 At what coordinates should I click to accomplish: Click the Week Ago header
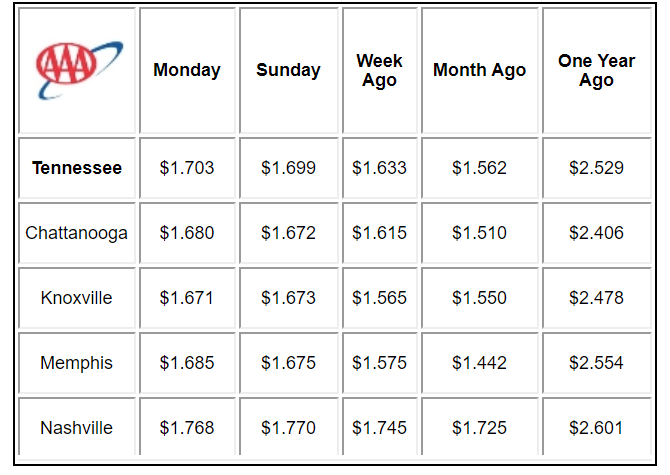pyautogui.click(x=379, y=70)
